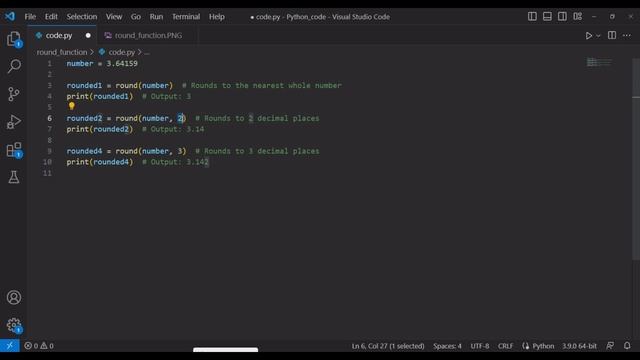Toggle the secondary side bar layout
The height and width of the screenshot is (360, 640).
[562, 16]
